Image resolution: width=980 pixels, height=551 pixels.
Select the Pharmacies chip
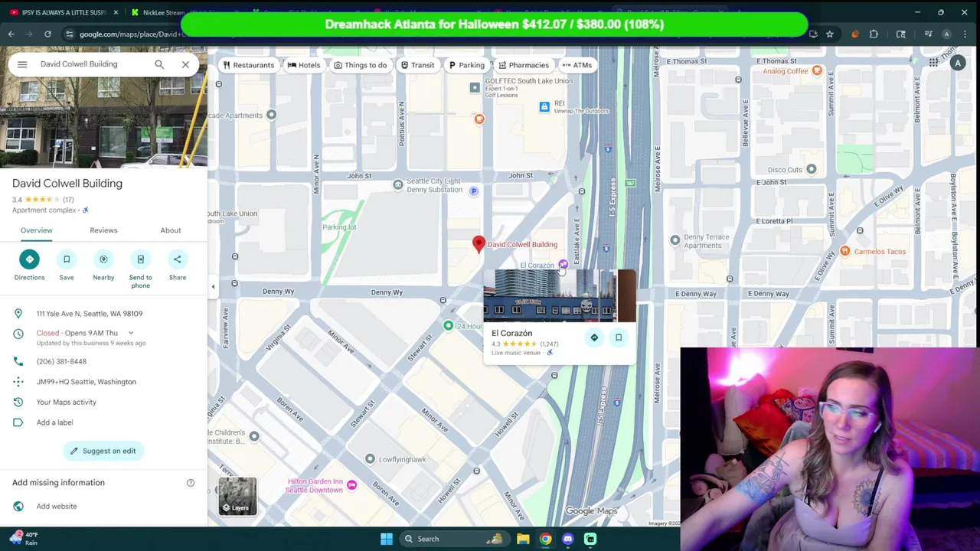524,65
